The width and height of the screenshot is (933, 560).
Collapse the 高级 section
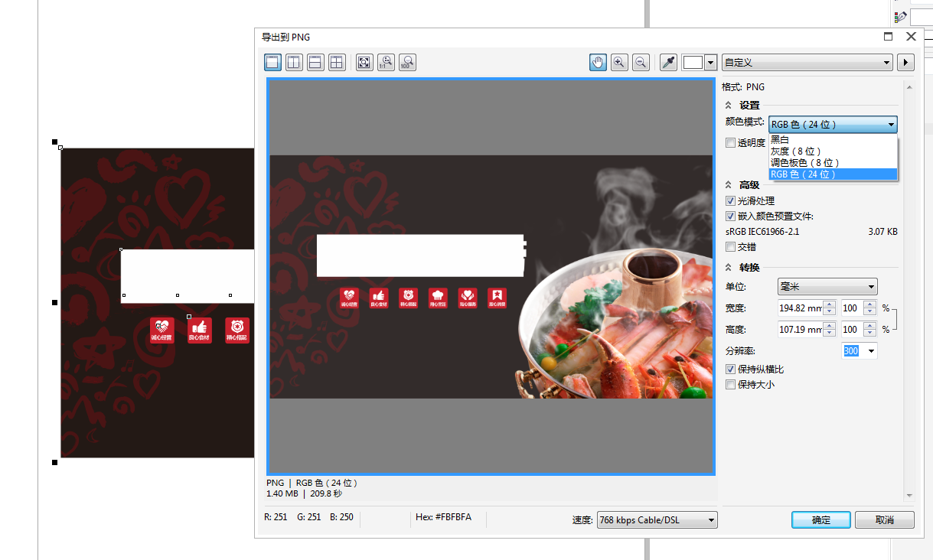pyautogui.click(x=729, y=185)
